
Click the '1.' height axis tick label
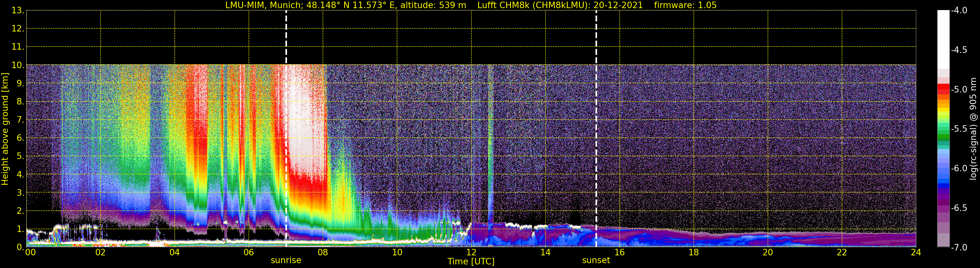coord(20,229)
